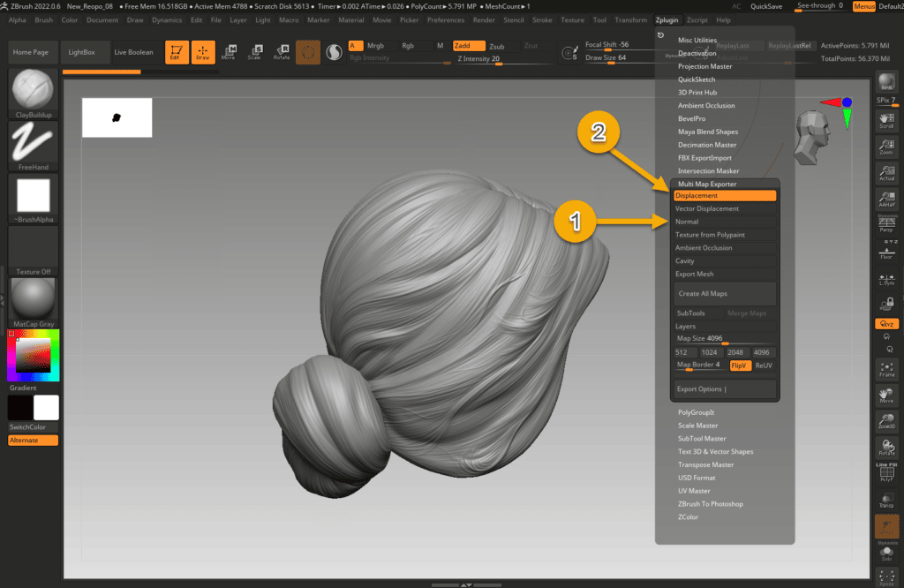
Task: Toggle the XYZ rotation mode
Action: point(886,324)
